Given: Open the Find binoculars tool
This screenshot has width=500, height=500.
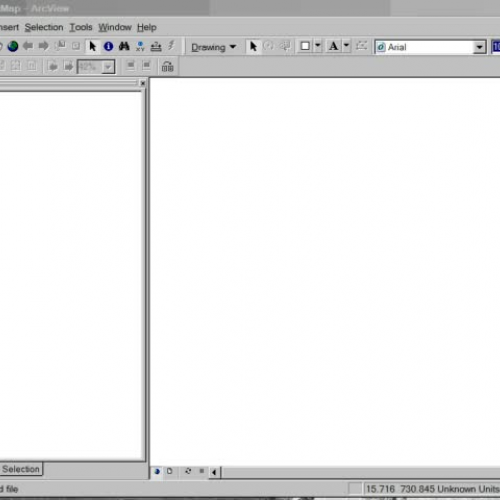Looking at the screenshot, I should 124,46.
